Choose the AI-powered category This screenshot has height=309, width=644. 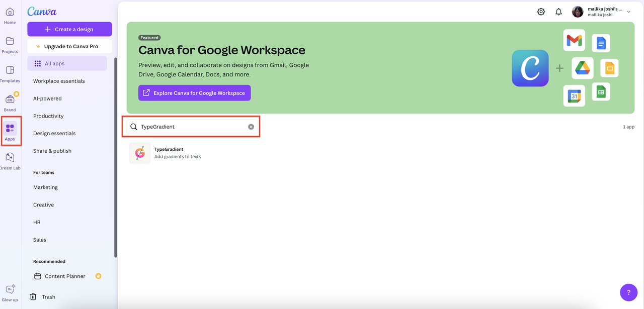(x=47, y=98)
